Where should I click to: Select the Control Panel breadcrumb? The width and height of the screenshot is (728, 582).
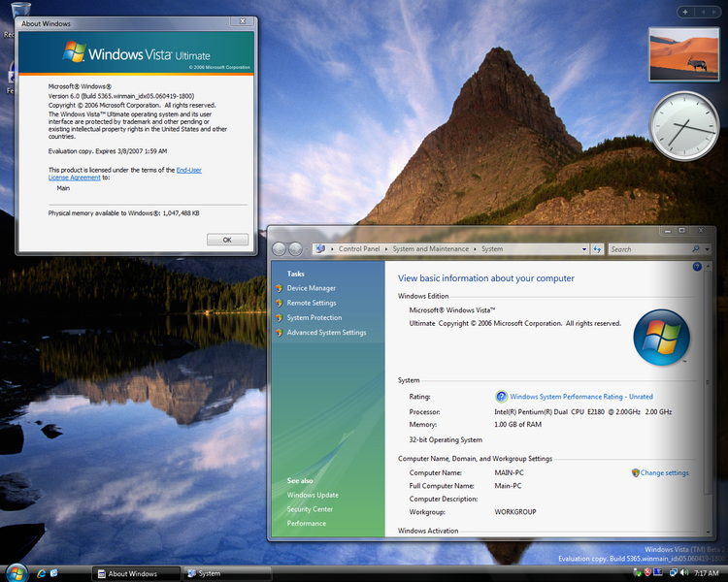359,248
